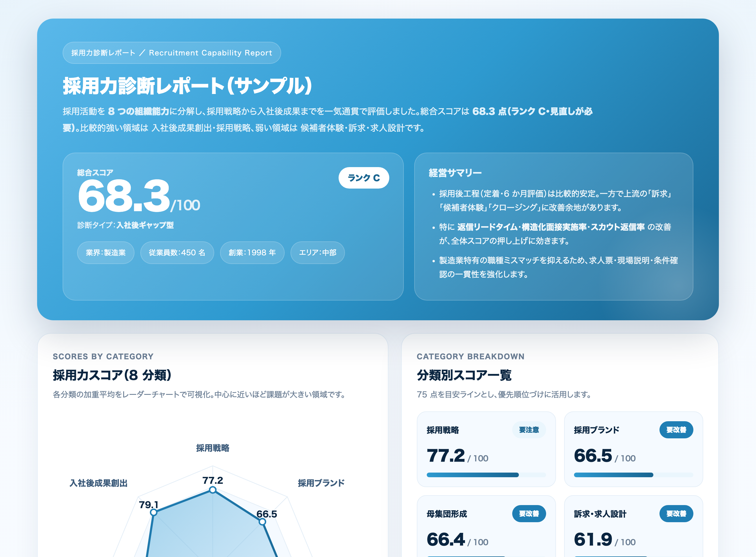Viewport: 756px width, 557px height.
Task: Click the 採用戦略 radar axis label
Action: pyautogui.click(x=212, y=448)
